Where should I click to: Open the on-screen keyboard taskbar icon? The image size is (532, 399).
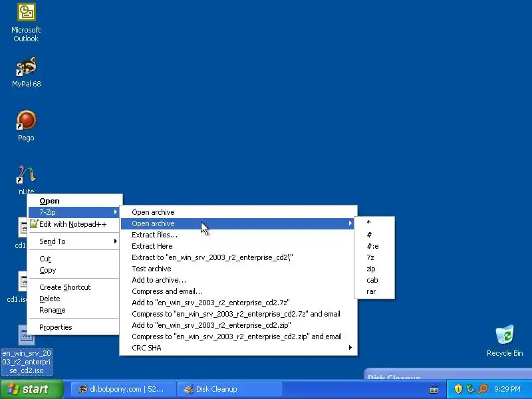434,390
